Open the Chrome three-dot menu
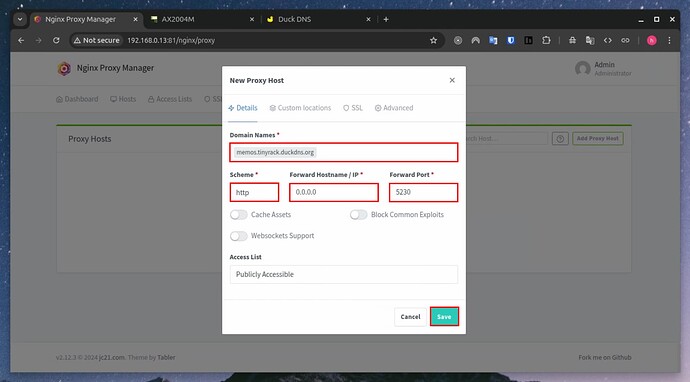 pos(669,40)
